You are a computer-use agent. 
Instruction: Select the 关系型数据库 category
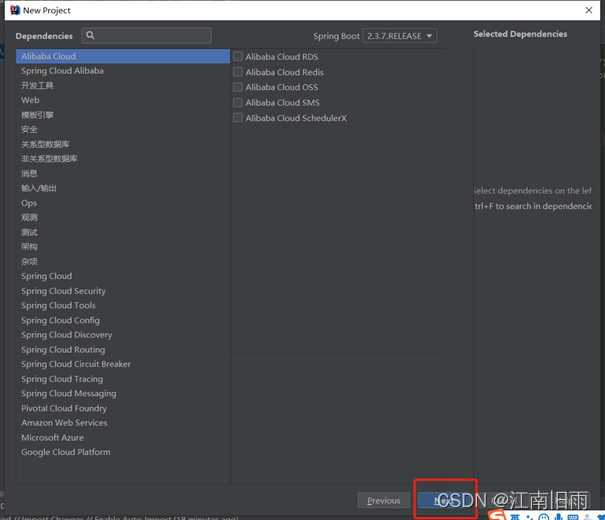click(x=123, y=144)
